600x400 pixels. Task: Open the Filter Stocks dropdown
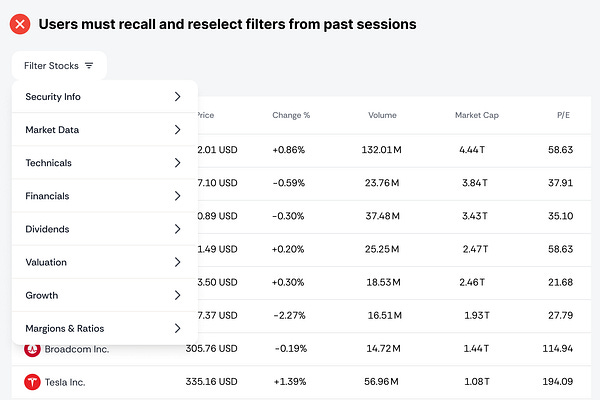tap(59, 66)
